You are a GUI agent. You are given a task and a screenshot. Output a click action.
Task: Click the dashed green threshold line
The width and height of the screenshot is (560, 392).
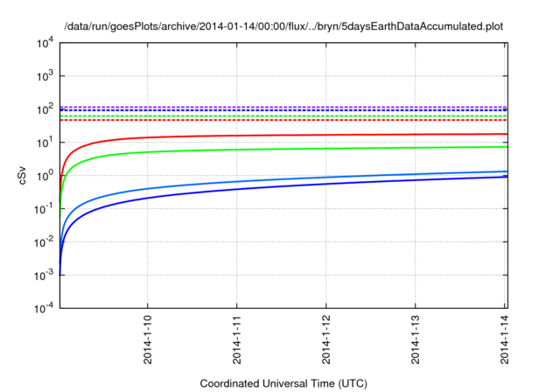coord(283,116)
